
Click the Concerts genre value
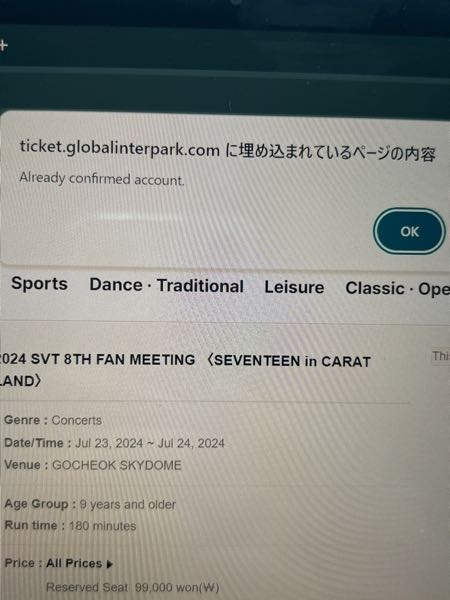pos(77,420)
